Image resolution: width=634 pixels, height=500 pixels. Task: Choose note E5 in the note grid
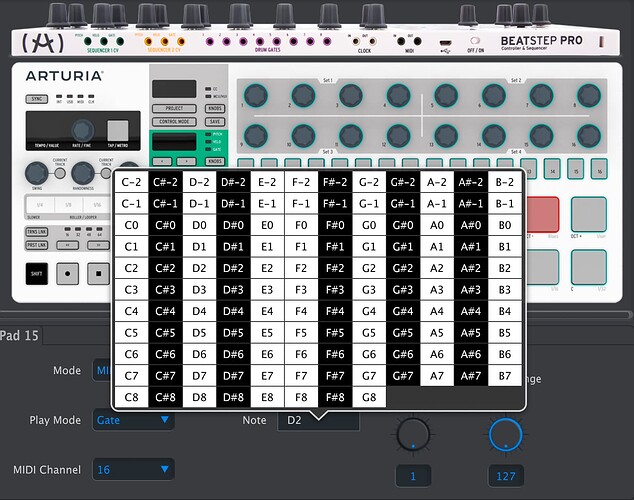pos(267,333)
